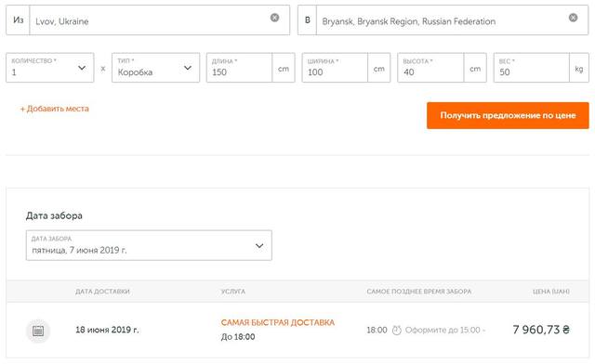
Task: Click the kg unit label in Вес
Action: tap(579, 69)
